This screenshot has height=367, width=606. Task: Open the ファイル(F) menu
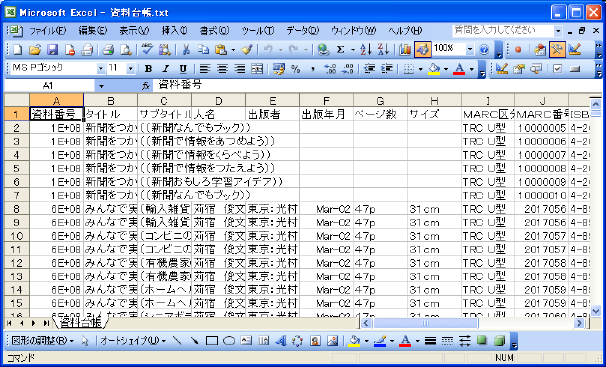47,31
